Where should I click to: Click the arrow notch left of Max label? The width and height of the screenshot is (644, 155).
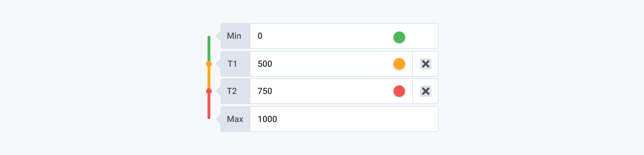pos(218,119)
